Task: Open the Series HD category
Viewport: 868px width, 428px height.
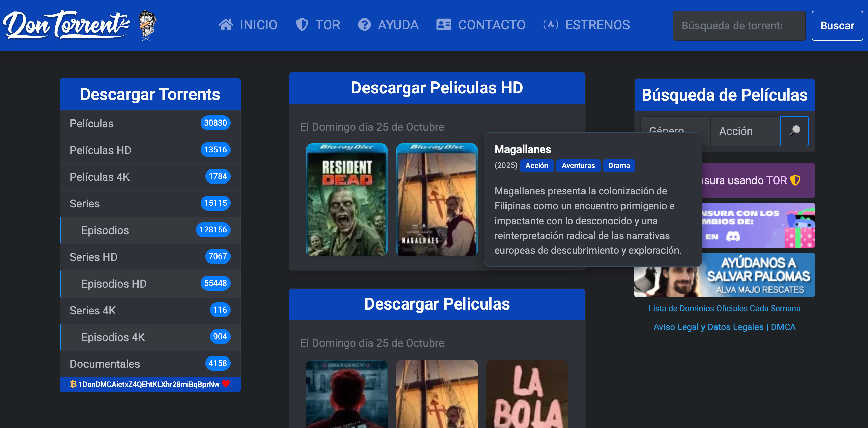Action: coord(150,257)
